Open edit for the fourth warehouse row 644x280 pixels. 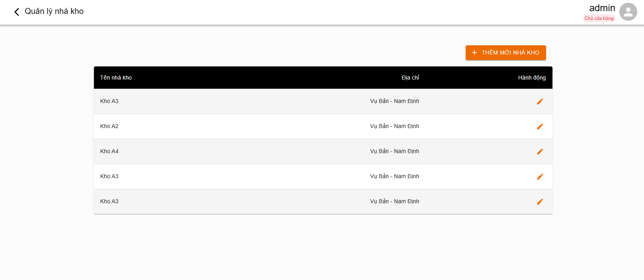coord(540,176)
